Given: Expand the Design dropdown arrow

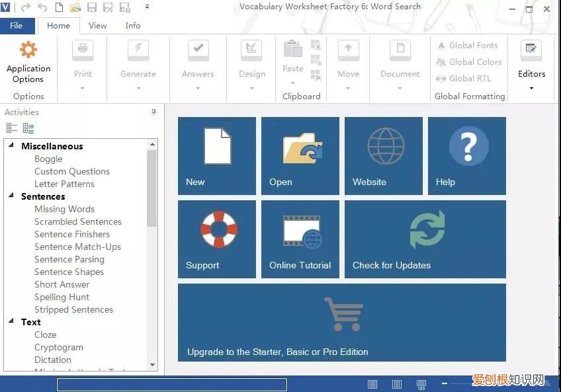Looking at the screenshot, I should (251, 88).
